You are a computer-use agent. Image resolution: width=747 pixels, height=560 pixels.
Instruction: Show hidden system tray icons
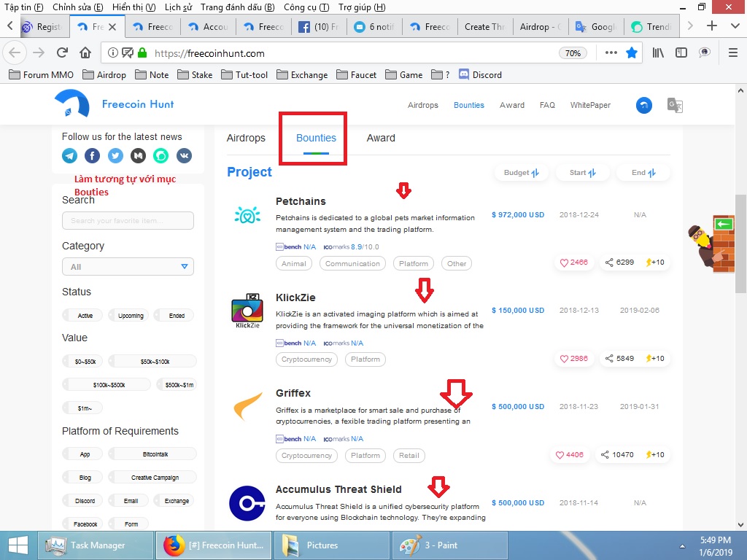coord(682,545)
